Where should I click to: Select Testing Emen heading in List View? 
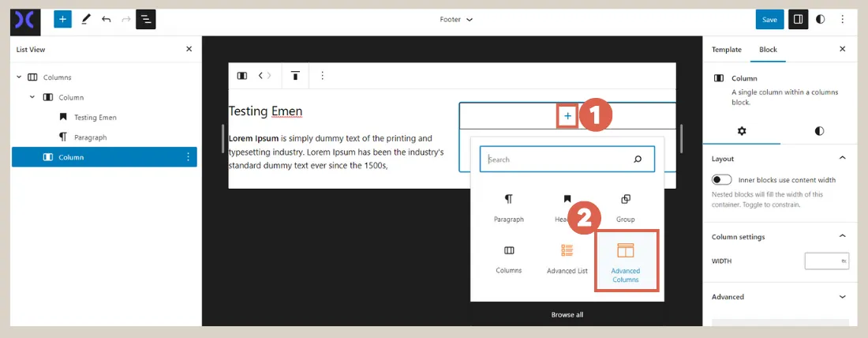[95, 118]
